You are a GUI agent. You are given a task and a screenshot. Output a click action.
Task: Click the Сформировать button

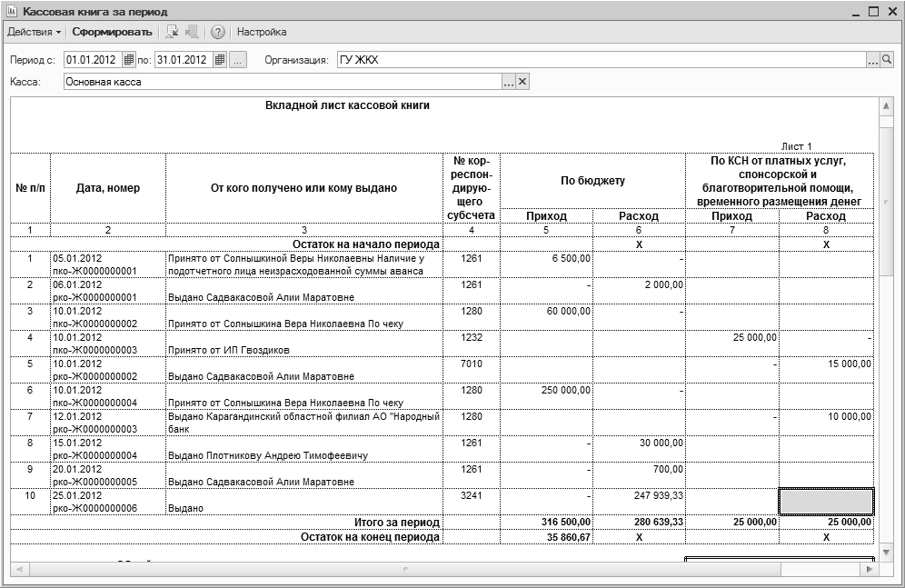coord(112,32)
